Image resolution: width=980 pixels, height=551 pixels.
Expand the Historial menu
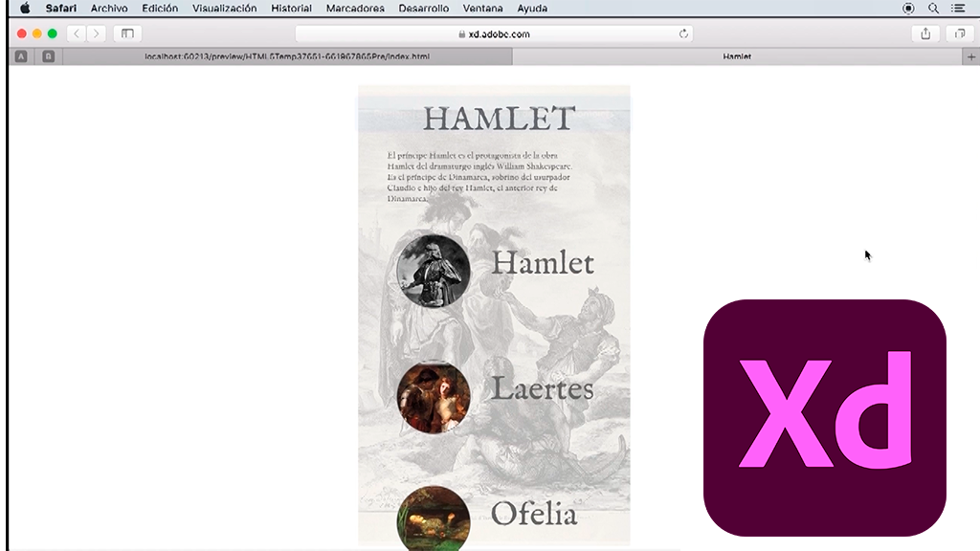coord(291,9)
